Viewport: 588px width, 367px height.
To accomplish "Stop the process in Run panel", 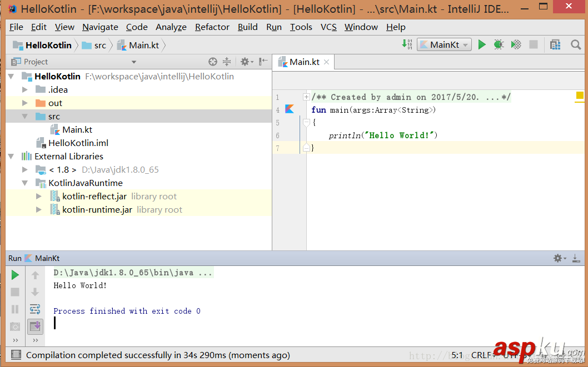I will (x=15, y=291).
